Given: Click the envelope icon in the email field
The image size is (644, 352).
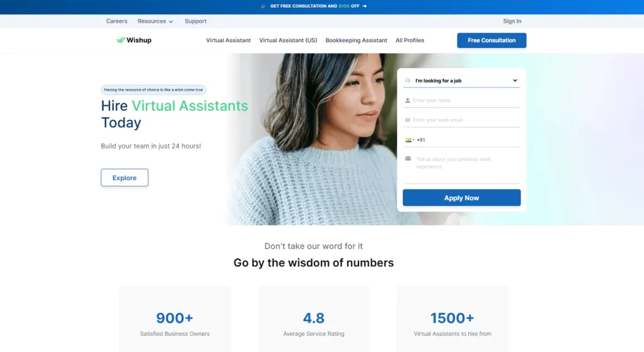Looking at the screenshot, I should pos(408,120).
